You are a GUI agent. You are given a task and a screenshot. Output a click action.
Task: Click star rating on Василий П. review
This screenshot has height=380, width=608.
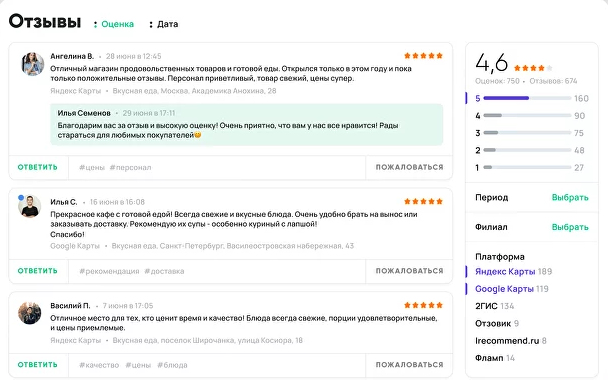pyautogui.click(x=423, y=305)
